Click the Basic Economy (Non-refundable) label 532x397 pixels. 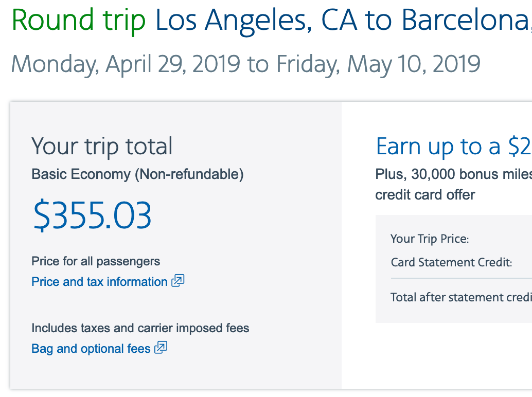tap(137, 174)
